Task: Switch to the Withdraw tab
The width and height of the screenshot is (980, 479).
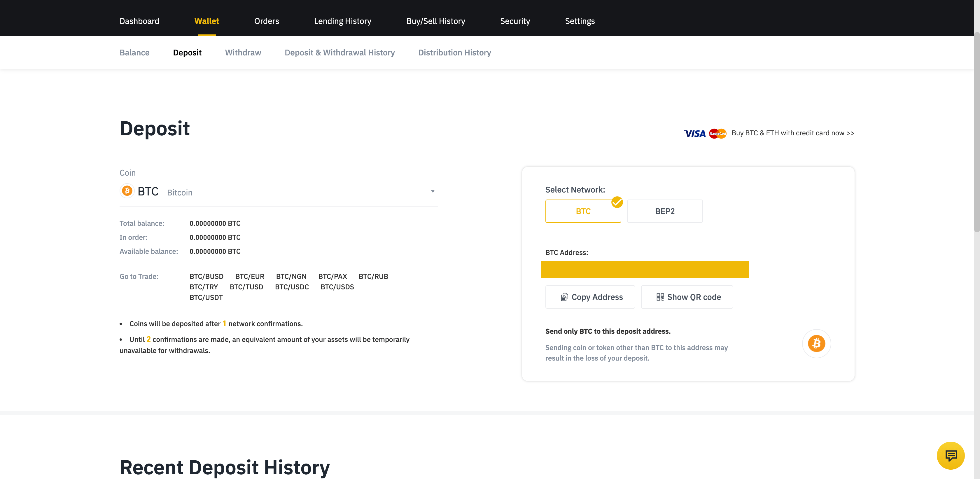Action: point(243,53)
